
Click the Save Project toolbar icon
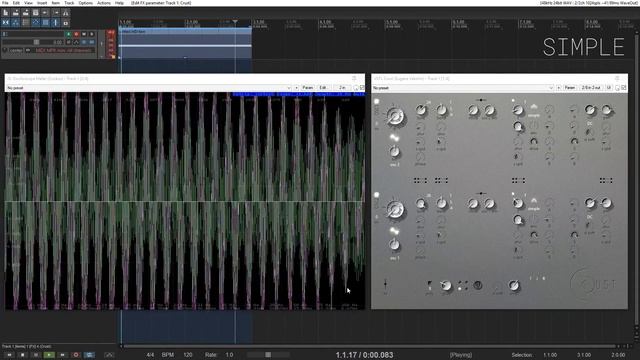[26, 13]
